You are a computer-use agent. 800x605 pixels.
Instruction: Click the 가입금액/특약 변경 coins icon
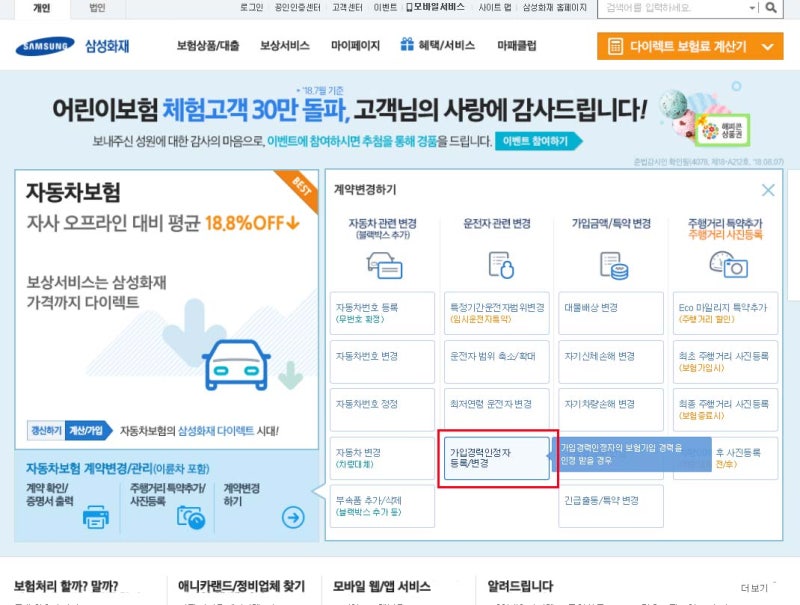tap(614, 266)
